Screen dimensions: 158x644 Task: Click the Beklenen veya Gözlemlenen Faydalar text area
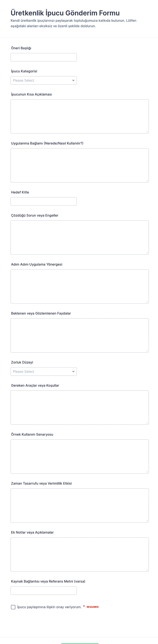pos(80,335)
